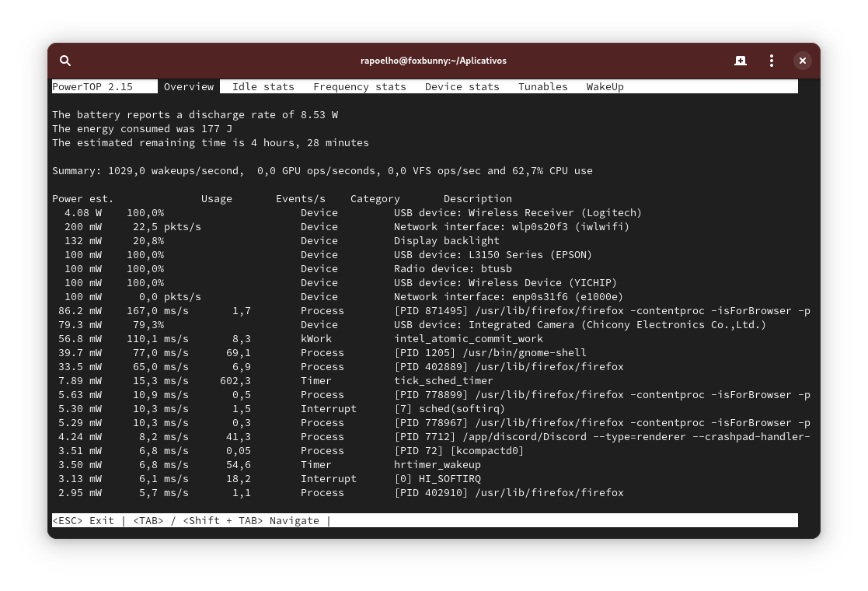This screenshot has width=868, height=591.
Task: Select the Radio device: btusb row
Action: pos(288,268)
